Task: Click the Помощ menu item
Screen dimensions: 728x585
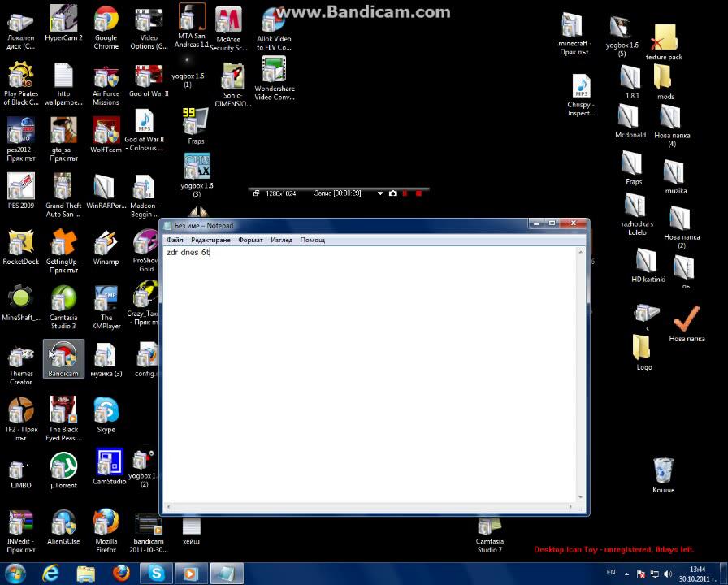Action: pyautogui.click(x=312, y=240)
